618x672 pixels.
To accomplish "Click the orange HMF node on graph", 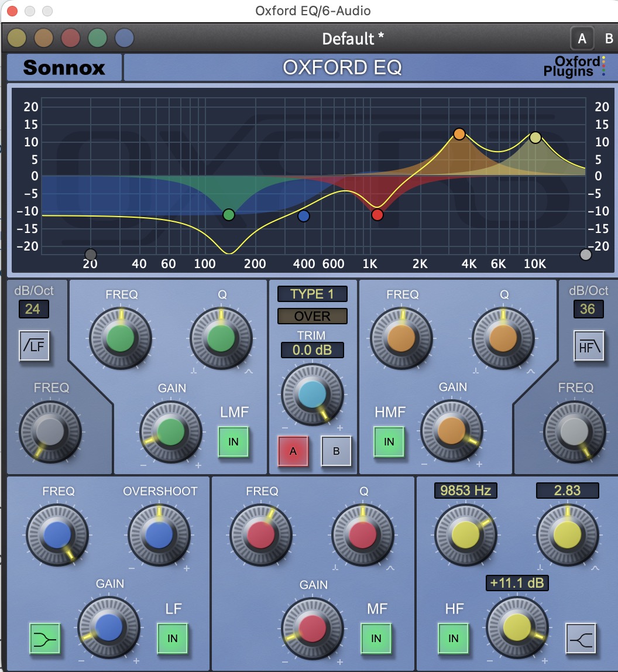I will point(459,134).
